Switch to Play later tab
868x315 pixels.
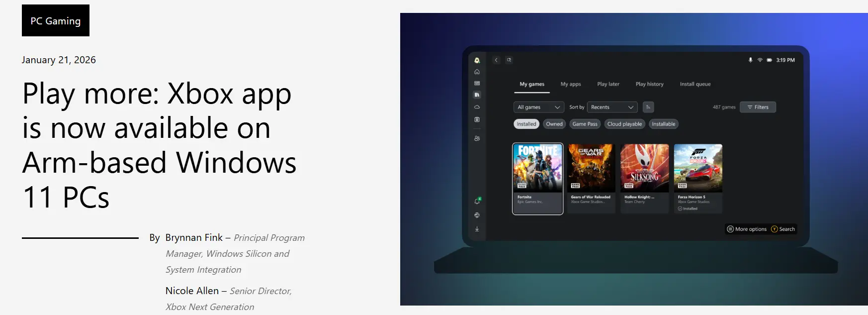point(608,84)
